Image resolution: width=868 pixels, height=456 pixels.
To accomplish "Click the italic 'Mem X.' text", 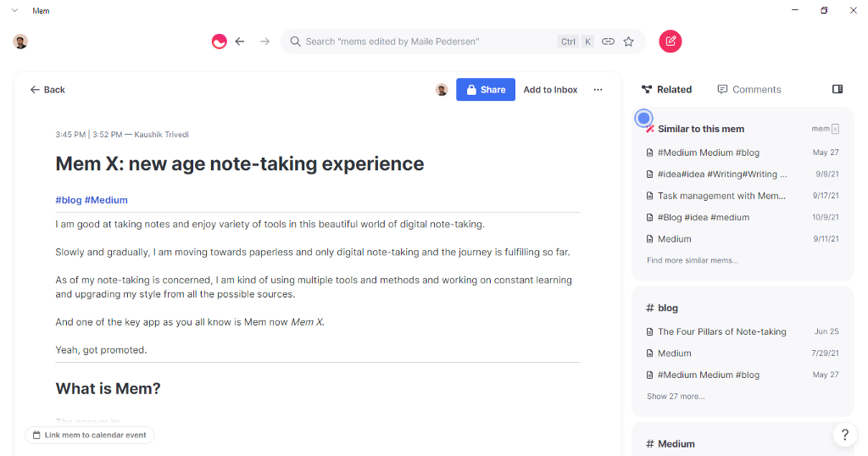I will point(308,322).
